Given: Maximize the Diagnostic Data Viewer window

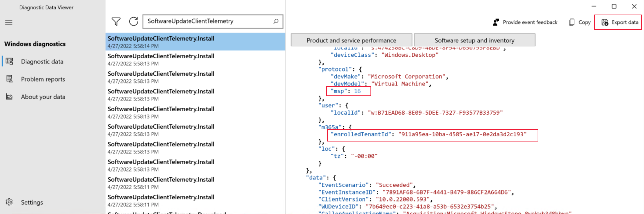Looking at the screenshot, I should coord(614,7).
